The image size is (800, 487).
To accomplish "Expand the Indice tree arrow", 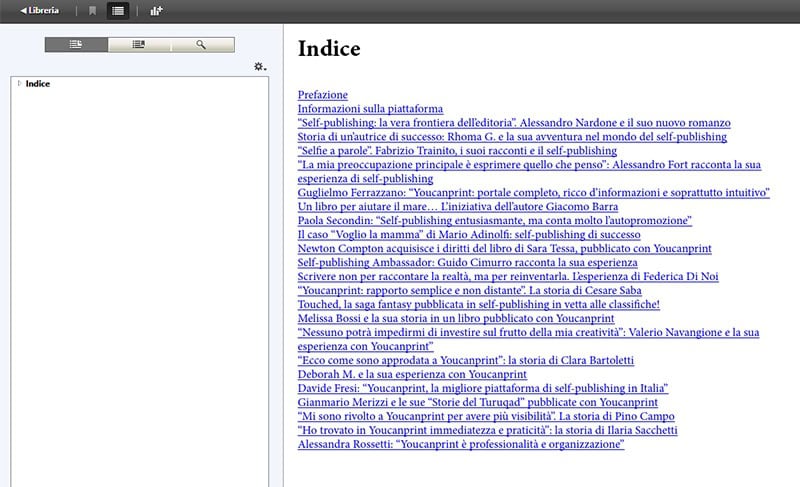I will click(19, 83).
